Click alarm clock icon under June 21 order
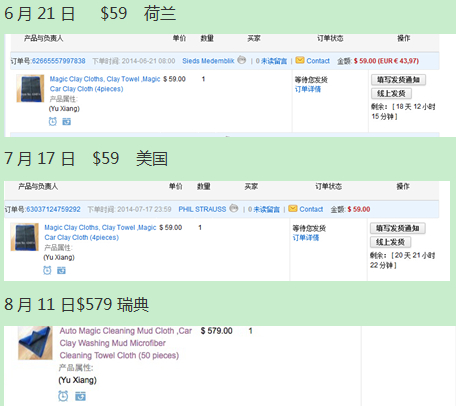Screen dimensions: 456x406 (x=53, y=121)
